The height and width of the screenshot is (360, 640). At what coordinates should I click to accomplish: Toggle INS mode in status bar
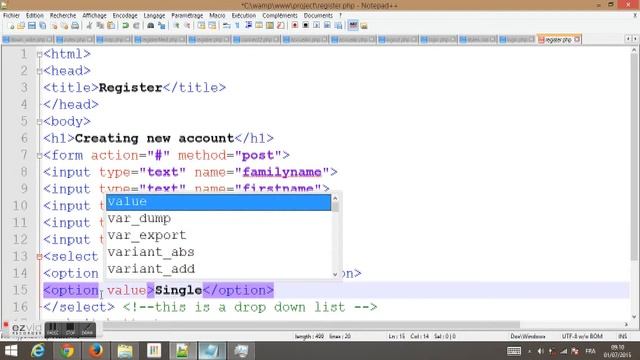point(622,336)
